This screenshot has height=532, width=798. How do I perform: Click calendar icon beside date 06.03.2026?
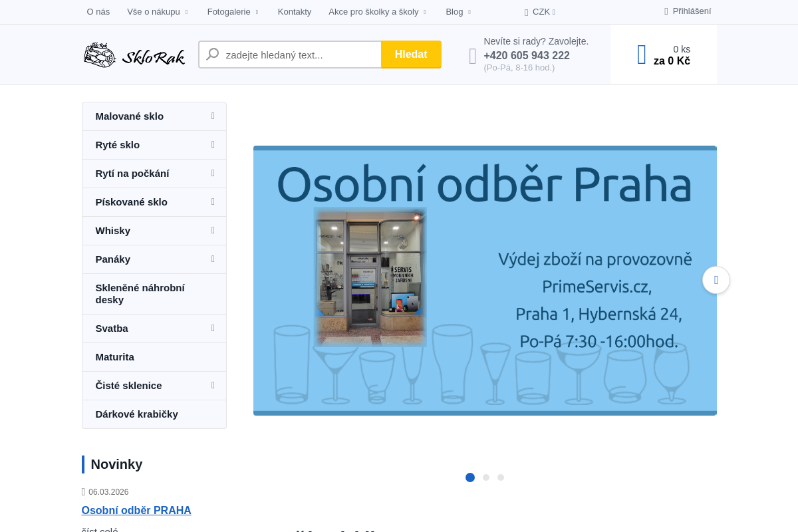point(83,492)
